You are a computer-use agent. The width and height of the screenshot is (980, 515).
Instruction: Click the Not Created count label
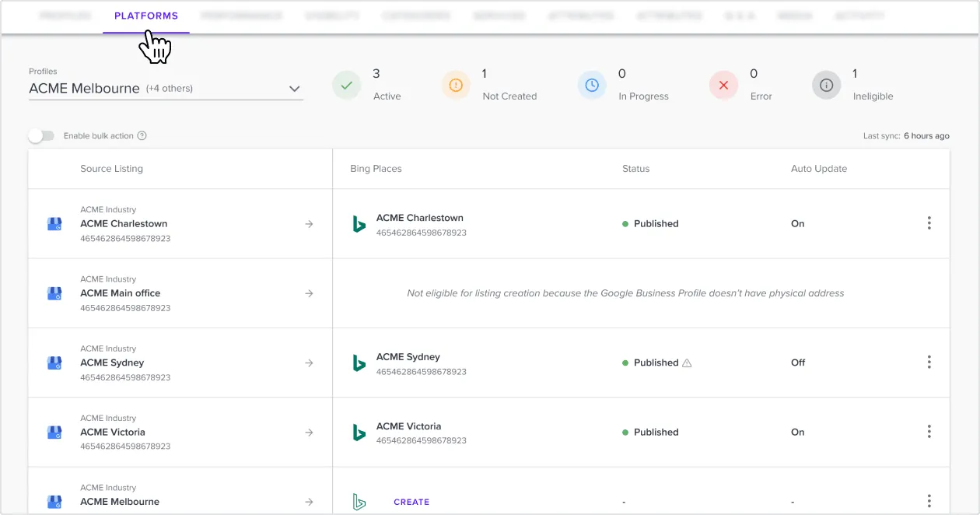[x=509, y=96]
